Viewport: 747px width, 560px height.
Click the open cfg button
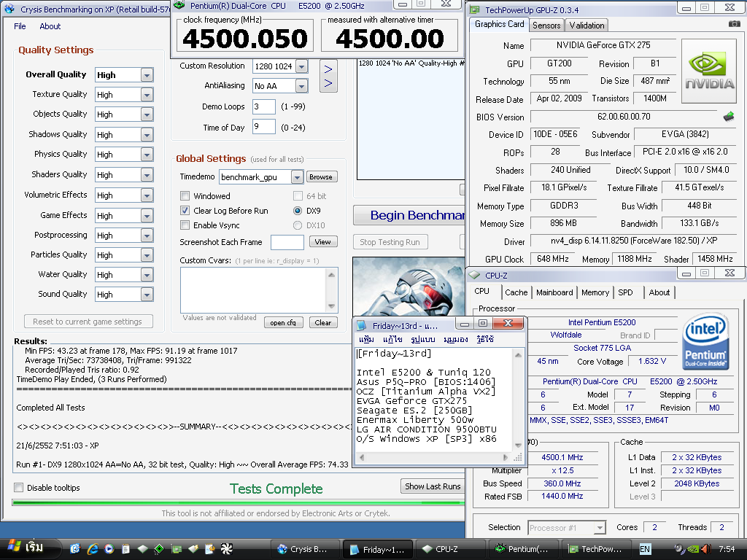point(283,322)
